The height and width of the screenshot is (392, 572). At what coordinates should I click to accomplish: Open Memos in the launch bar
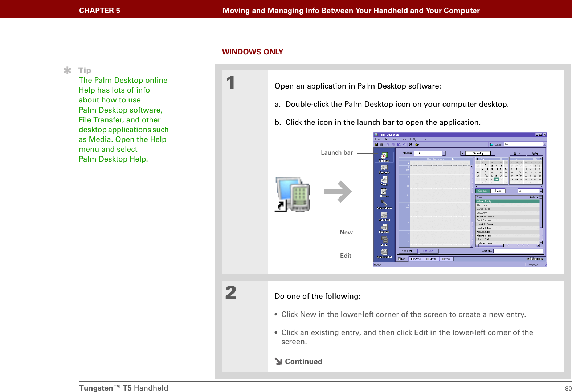tap(384, 193)
